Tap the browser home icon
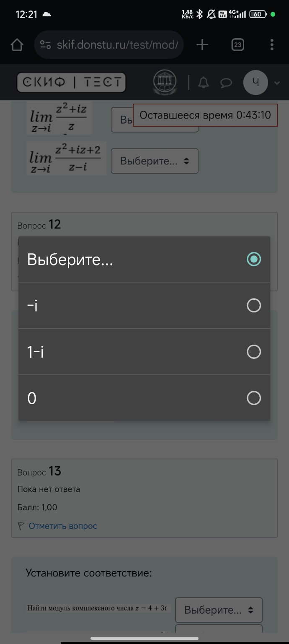Screen dimensions: 289x644 click(x=17, y=45)
